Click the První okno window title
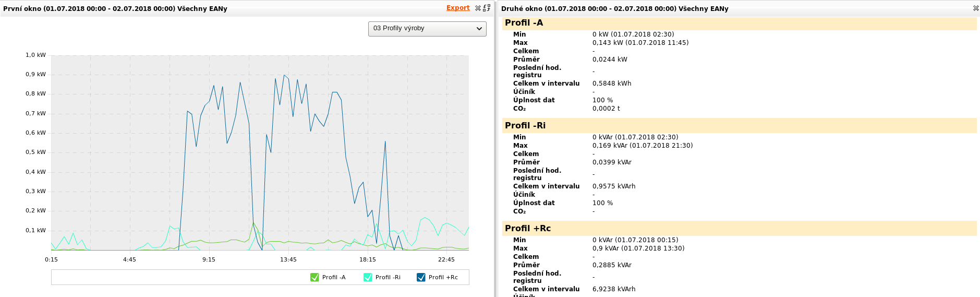This screenshot has height=297, width=980. (115, 9)
